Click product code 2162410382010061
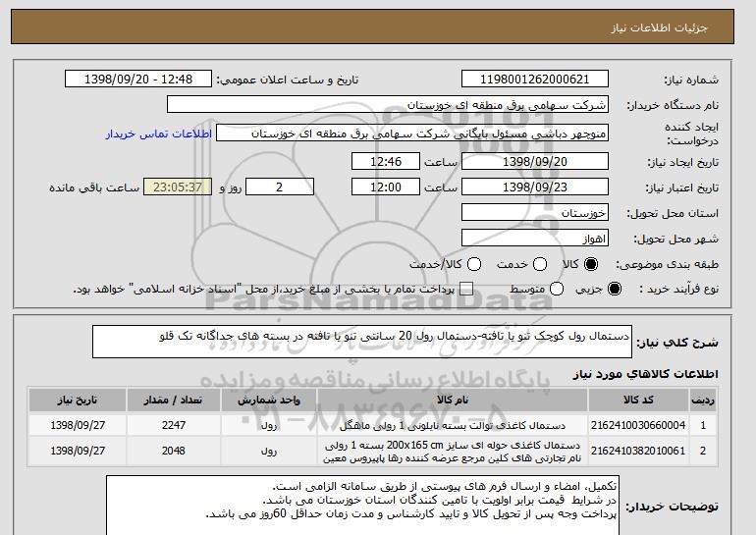 [x=638, y=451]
